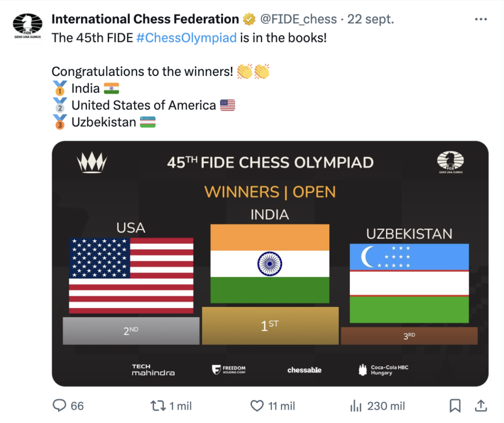Click the 22 sept. timestamp

pos(371,20)
